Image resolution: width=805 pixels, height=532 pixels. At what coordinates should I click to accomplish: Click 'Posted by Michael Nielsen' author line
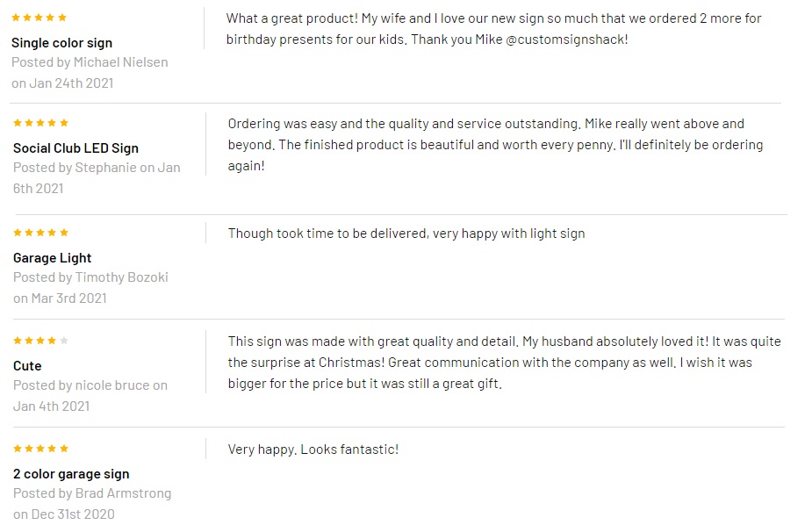[x=90, y=62]
